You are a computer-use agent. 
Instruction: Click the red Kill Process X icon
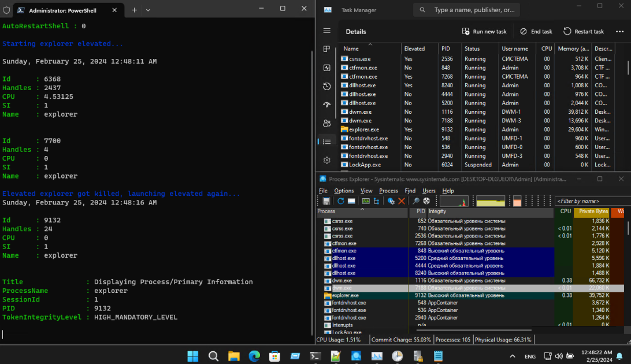pos(401,201)
